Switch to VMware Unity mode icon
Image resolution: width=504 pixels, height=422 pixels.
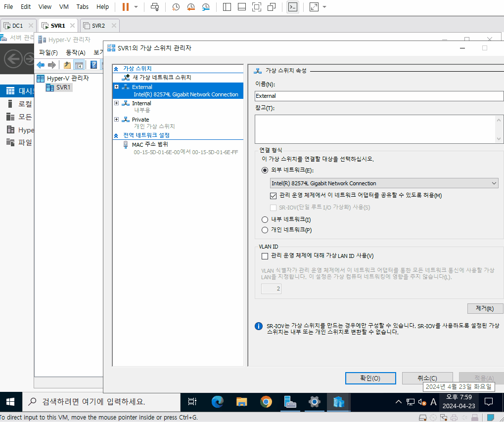[x=272, y=7]
